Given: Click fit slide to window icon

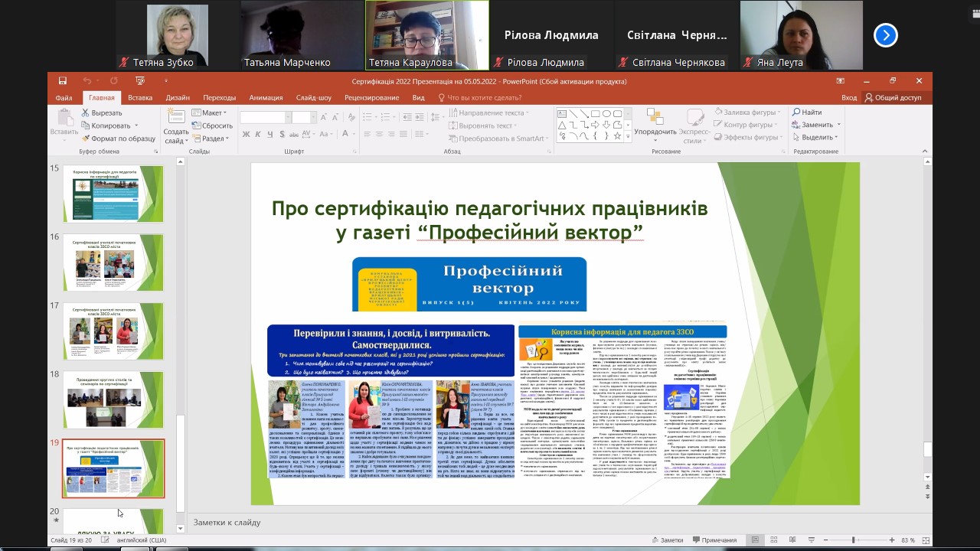Looking at the screenshot, I should tap(926, 540).
